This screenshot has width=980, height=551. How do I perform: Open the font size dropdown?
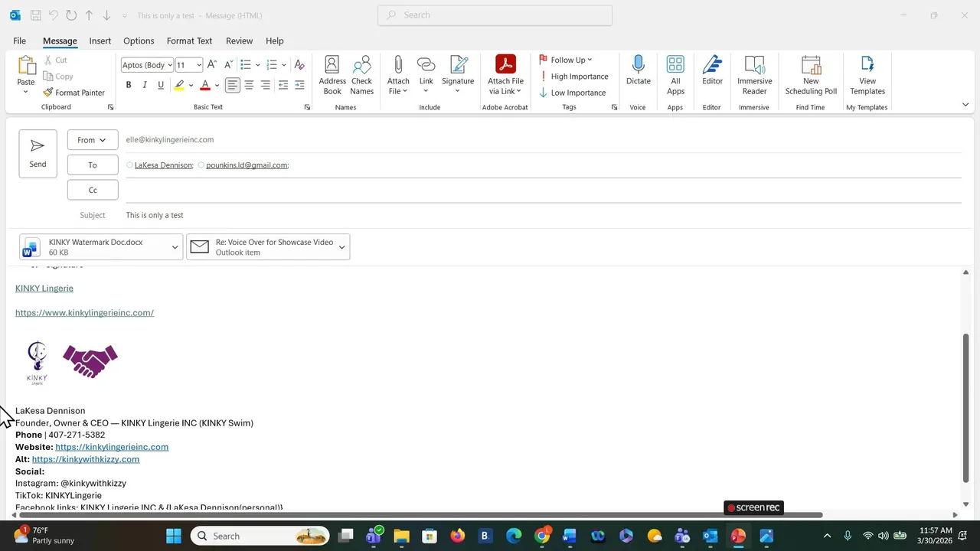199,65
